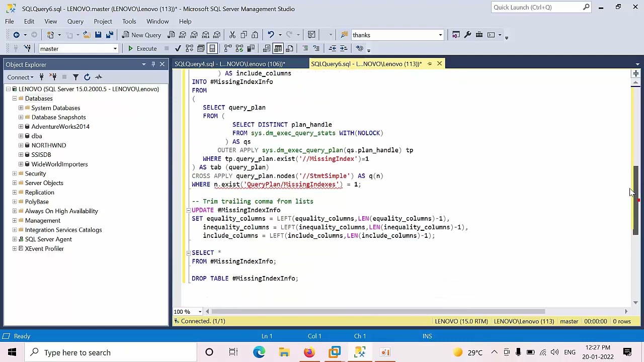
Task: Click the editor horizontal scrollbar thumb
Action: coord(378,312)
